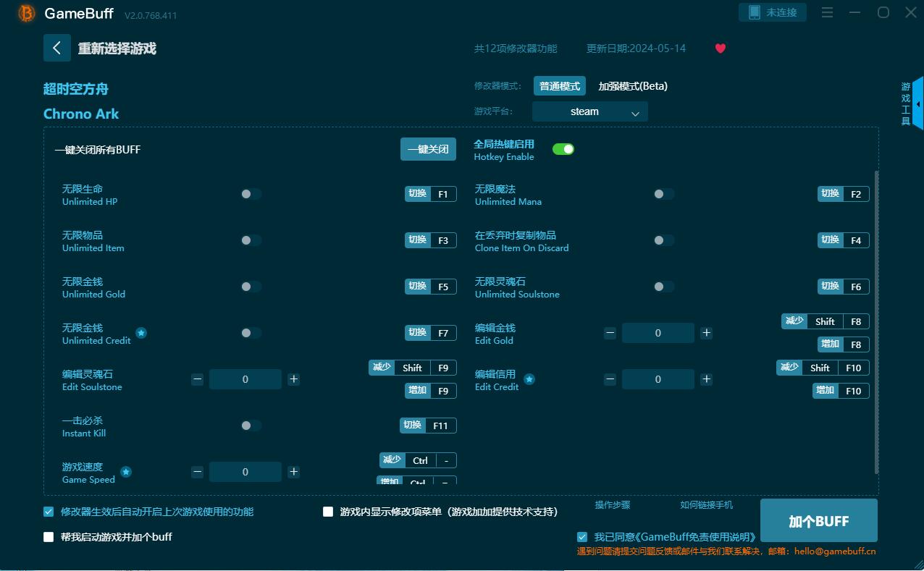Click the star icon next to Edit Credit
Image resolution: width=924 pixels, height=571 pixels.
[x=529, y=379]
